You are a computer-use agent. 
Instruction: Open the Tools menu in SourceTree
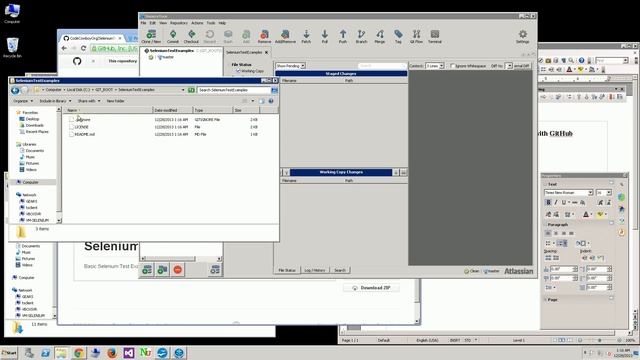tap(211, 23)
